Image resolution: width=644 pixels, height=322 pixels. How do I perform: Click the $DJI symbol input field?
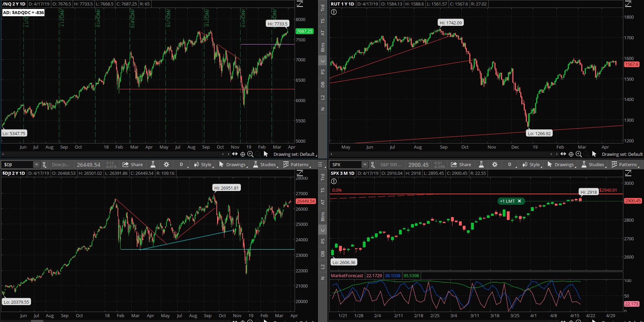tap(17, 165)
